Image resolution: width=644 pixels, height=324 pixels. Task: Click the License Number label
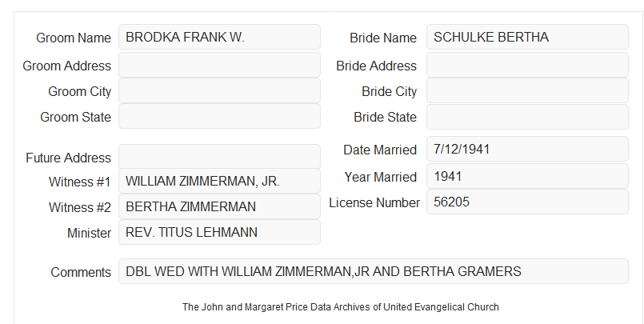(x=374, y=203)
